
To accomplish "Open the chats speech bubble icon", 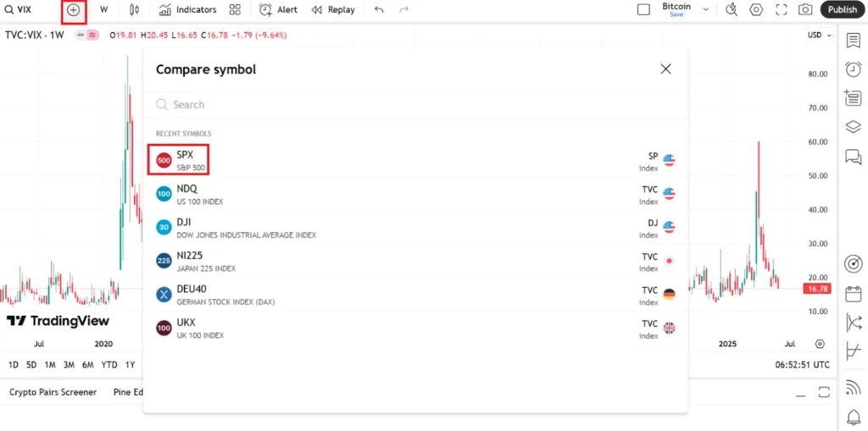I will pyautogui.click(x=853, y=157).
